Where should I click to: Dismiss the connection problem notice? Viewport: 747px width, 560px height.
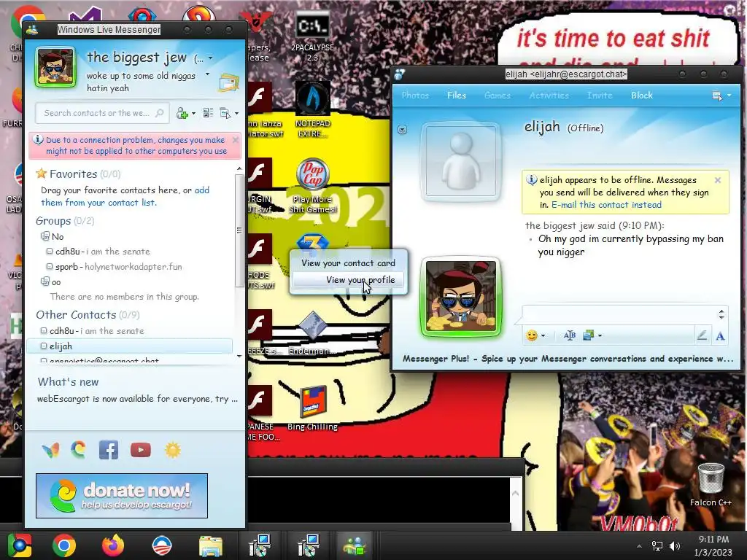(236, 140)
